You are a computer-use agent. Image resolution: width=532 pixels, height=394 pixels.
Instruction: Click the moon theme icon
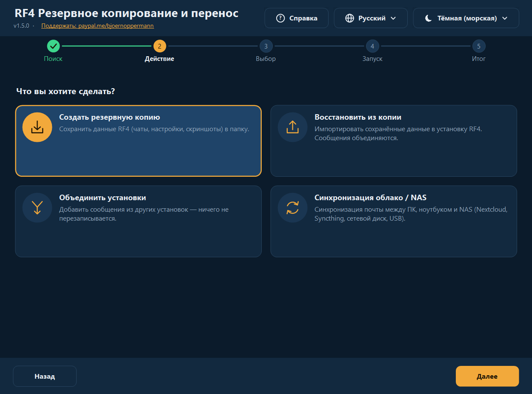[x=429, y=18]
